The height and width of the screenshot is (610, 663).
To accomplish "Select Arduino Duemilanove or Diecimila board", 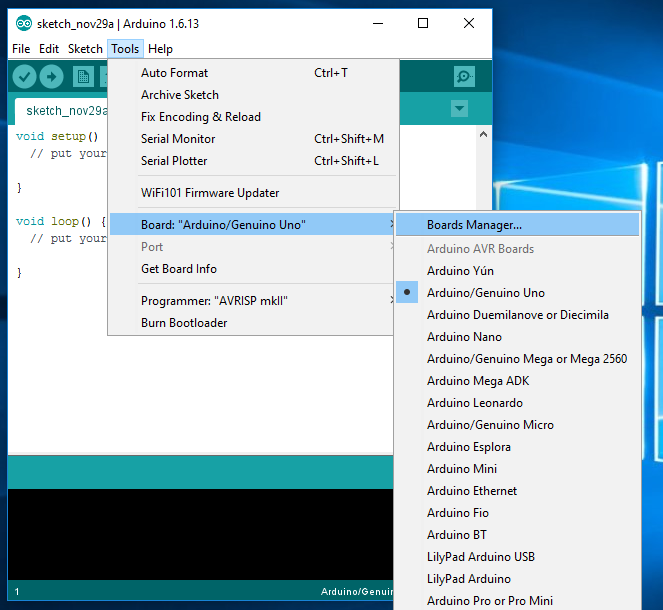I will click(x=517, y=315).
